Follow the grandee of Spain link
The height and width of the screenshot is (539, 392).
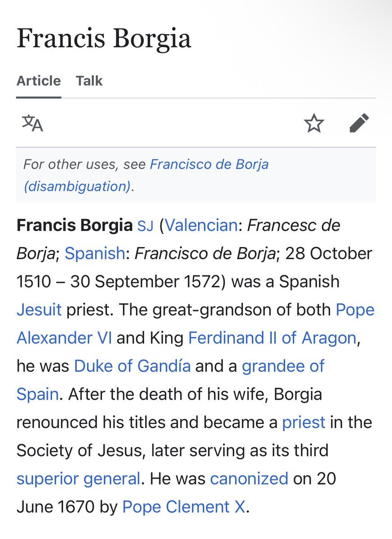(171, 380)
